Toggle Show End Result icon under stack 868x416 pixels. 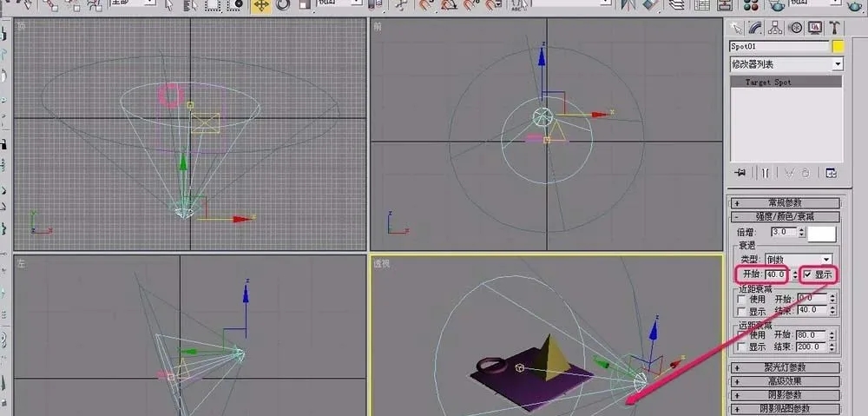tap(765, 173)
